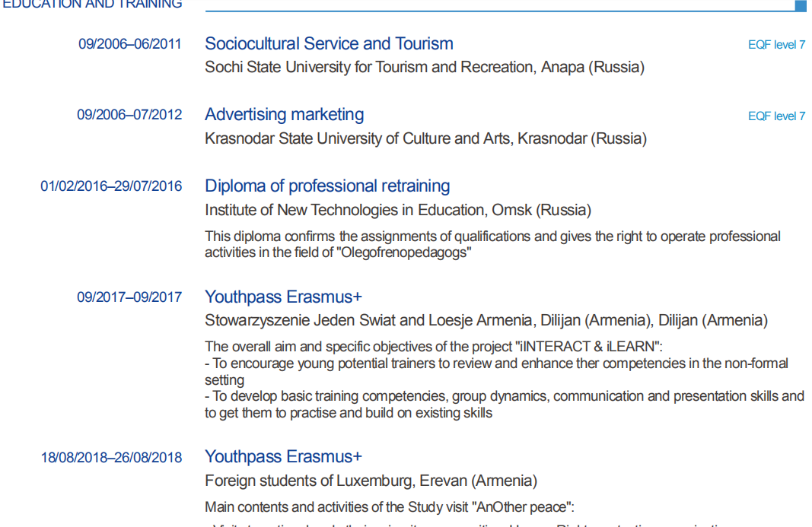
Task: Click Krasnodar State University of Culture line
Action: (x=425, y=139)
